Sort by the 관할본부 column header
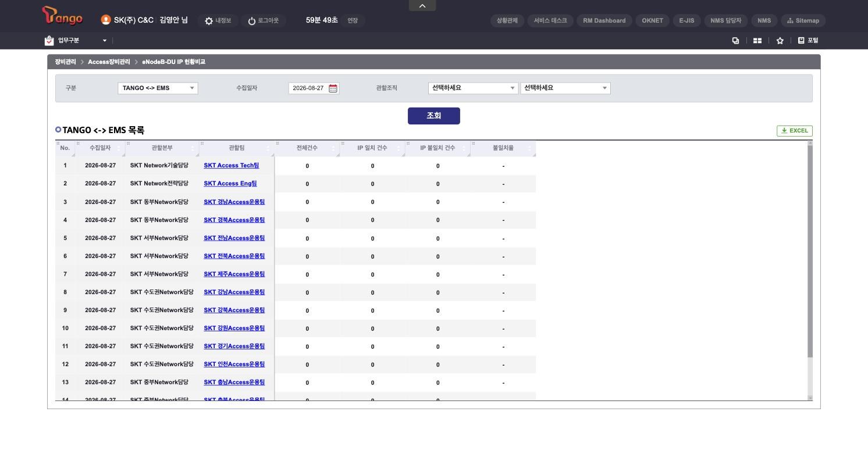The width and height of the screenshot is (868, 472). (x=162, y=148)
